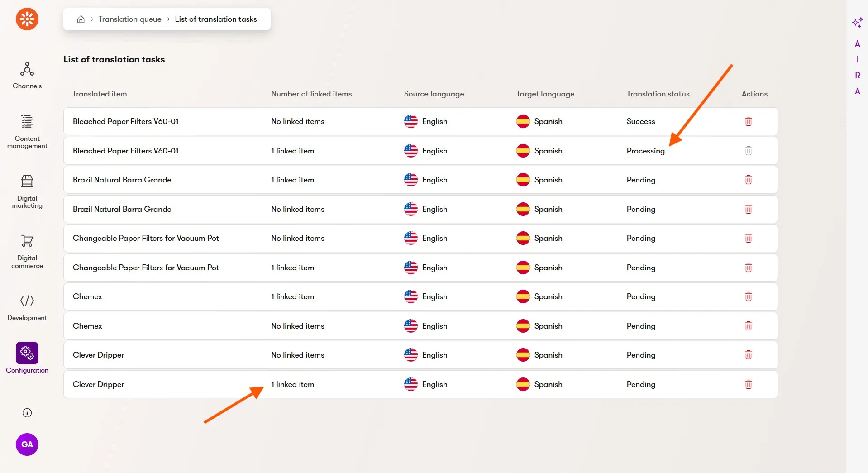Open the Development section

tap(27, 307)
